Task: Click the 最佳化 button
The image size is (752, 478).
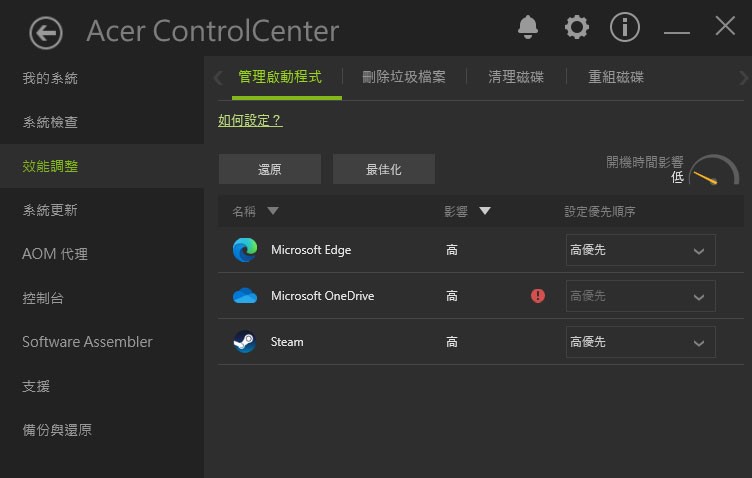Action: coord(383,169)
